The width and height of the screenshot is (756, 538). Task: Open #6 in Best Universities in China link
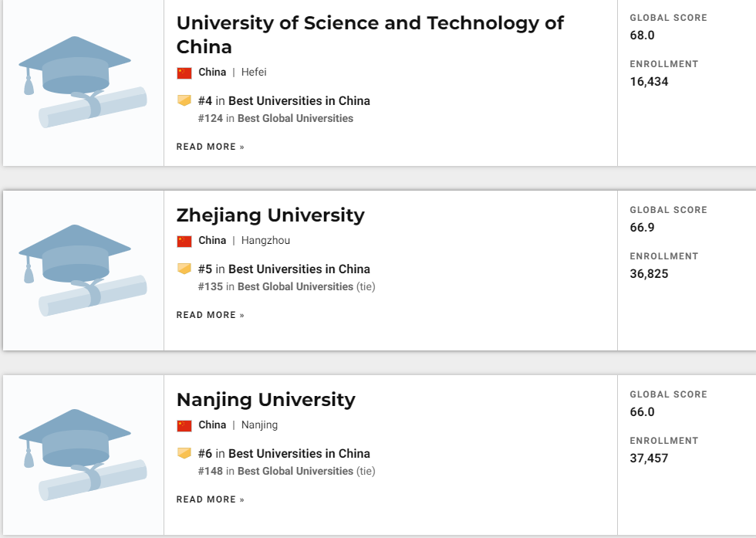(x=284, y=454)
